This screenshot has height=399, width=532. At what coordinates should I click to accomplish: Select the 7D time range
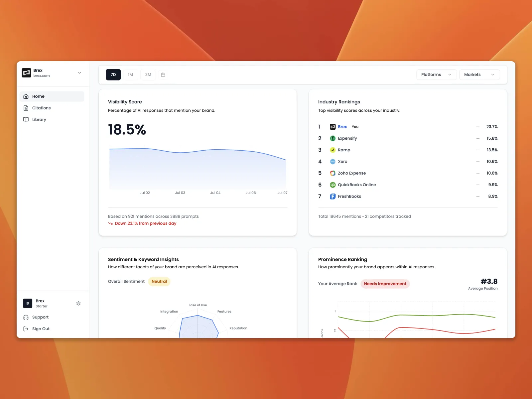coord(113,75)
